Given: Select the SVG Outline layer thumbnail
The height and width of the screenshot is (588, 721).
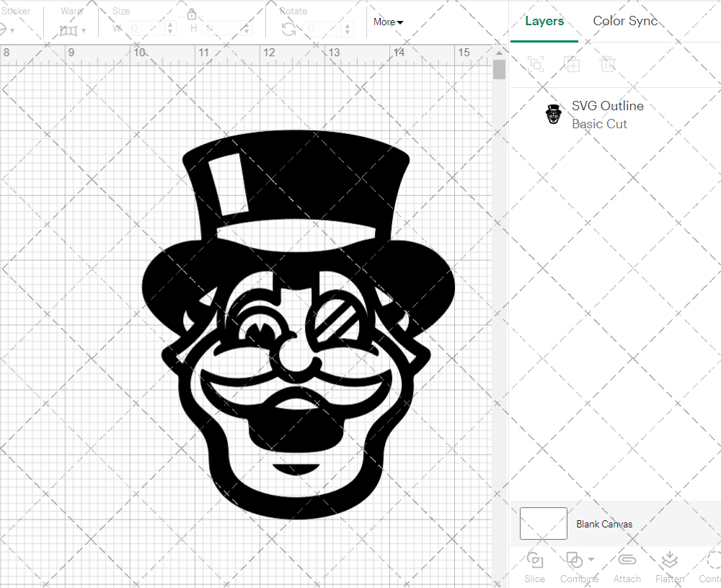Looking at the screenshot, I should 553,113.
